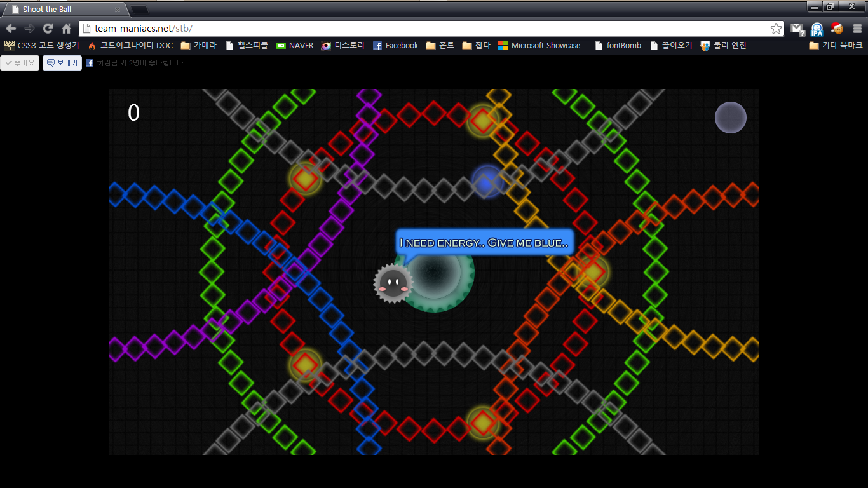Viewport: 868px width, 488px height.
Task: Go back using the browser back arrow
Action: click(x=11, y=29)
